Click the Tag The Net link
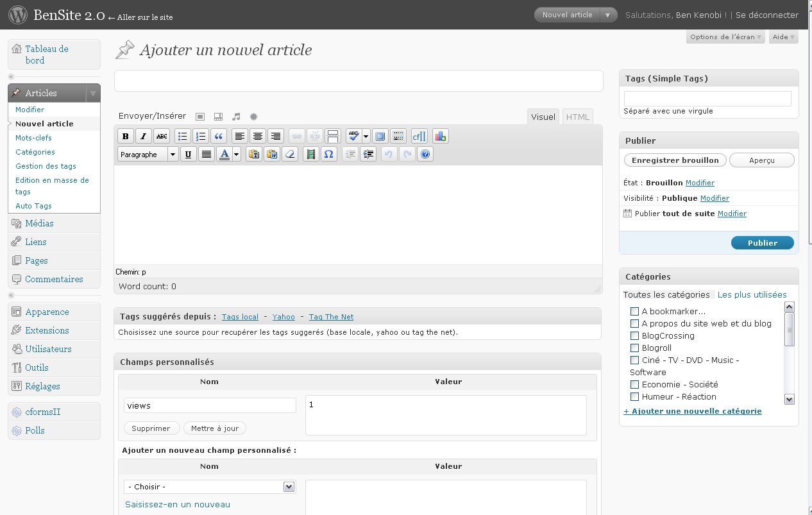The width and height of the screenshot is (812, 515). tap(331, 317)
